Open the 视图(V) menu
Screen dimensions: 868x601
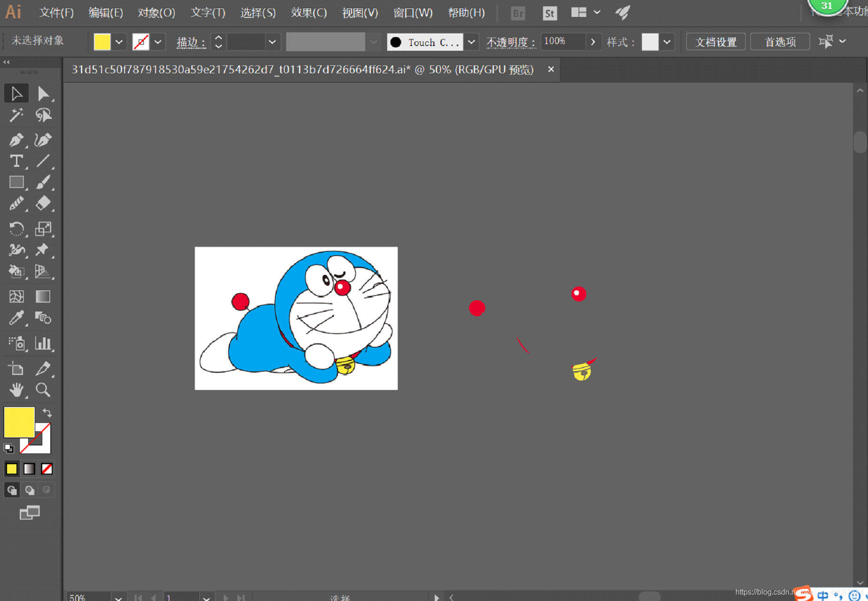pyautogui.click(x=360, y=13)
